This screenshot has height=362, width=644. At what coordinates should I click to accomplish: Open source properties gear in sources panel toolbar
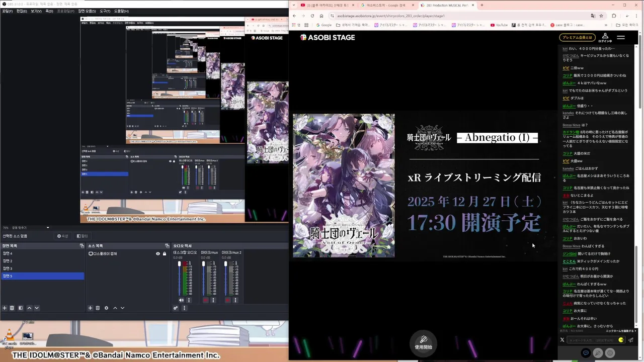coord(106,308)
